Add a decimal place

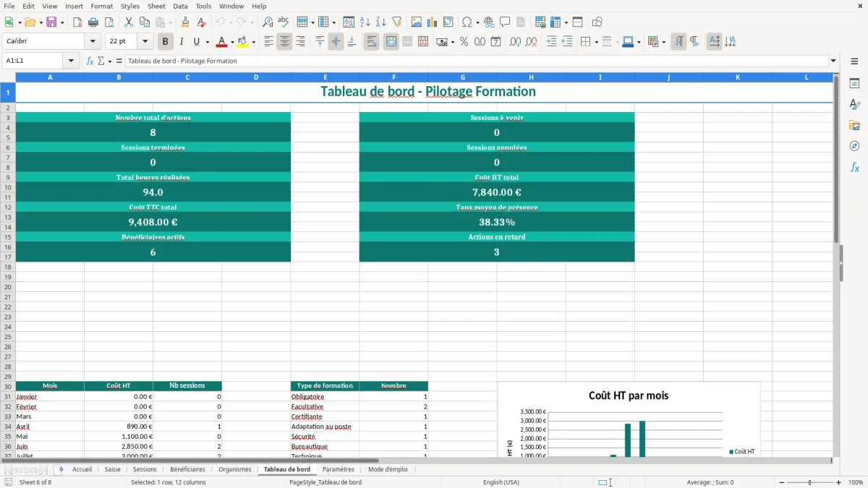pyautogui.click(x=515, y=42)
